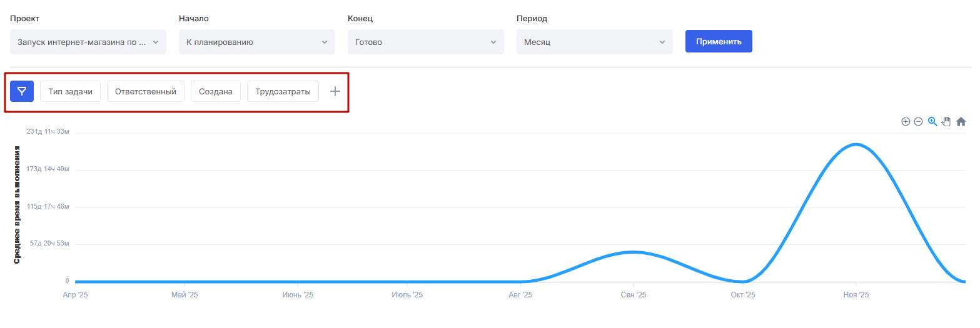Viewport: 980px width, 328px height.
Task: Zoom in on the chart
Action: pos(905,122)
